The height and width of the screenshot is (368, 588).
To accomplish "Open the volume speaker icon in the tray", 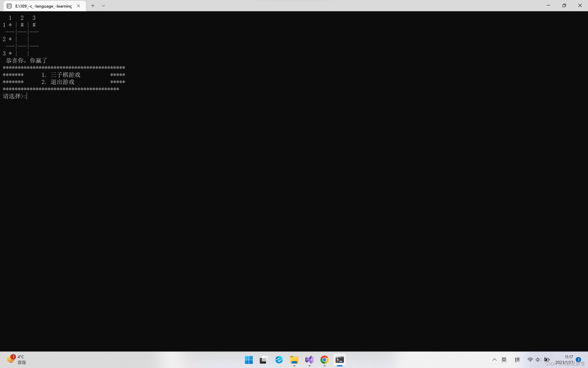I will tap(538, 360).
